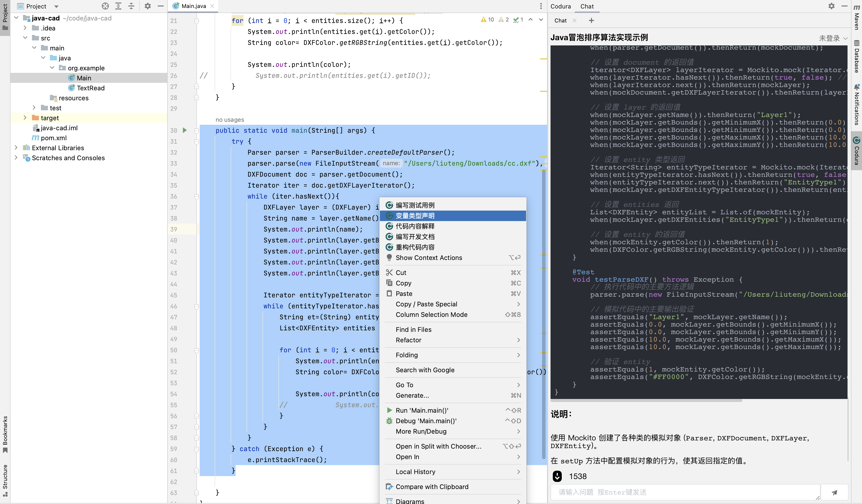Click Expand All icon in Project panel

click(x=118, y=6)
